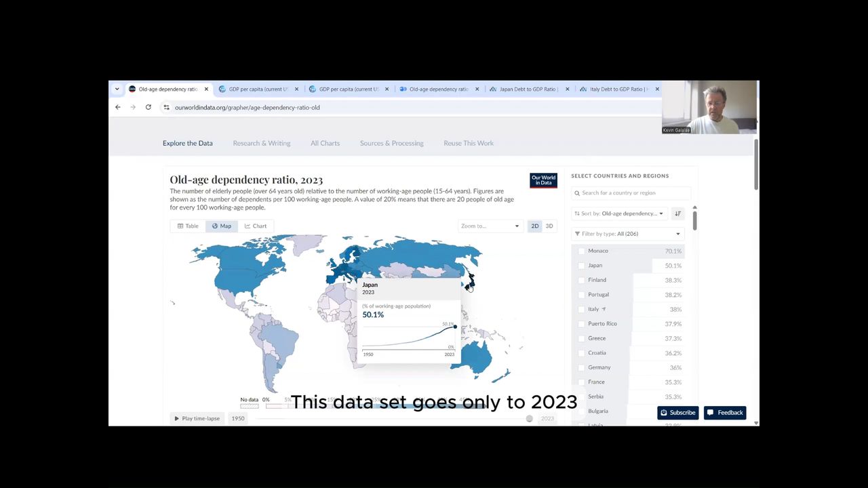Screen dimensions: 868x488
Task: Click the Our World in Data logo
Action: tap(543, 180)
